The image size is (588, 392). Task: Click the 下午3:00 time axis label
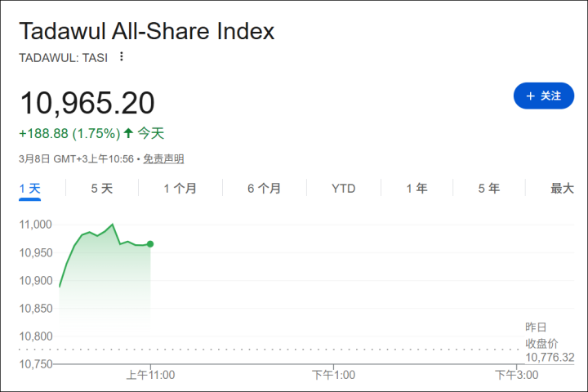pyautogui.click(x=516, y=375)
